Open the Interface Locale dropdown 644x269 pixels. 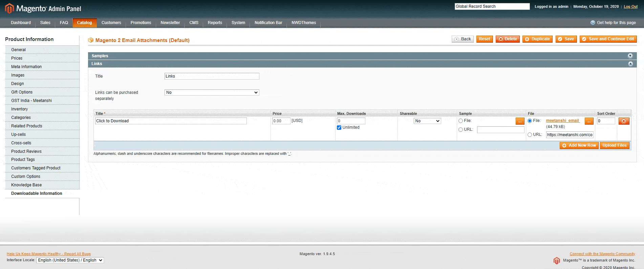pos(70,260)
